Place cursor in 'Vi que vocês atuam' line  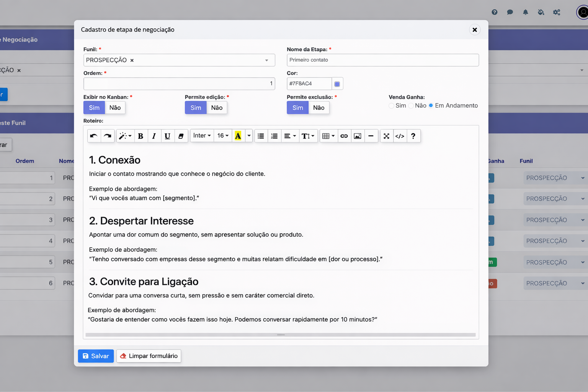pyautogui.click(x=144, y=198)
